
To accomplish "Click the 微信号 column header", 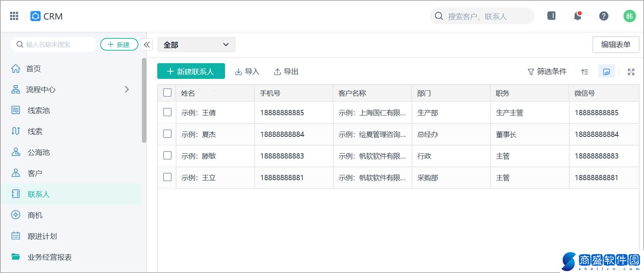I will tap(604, 93).
